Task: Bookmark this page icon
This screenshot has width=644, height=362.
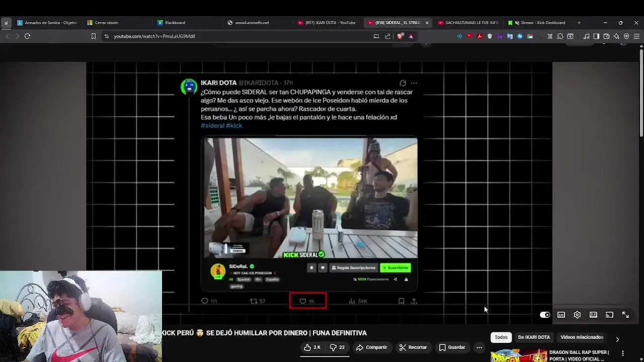Action: [x=93, y=36]
